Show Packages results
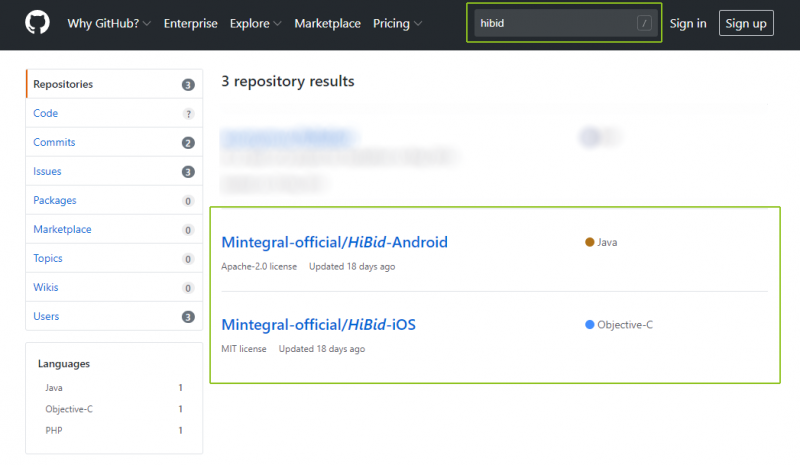This screenshot has width=800, height=465. [x=114, y=201]
